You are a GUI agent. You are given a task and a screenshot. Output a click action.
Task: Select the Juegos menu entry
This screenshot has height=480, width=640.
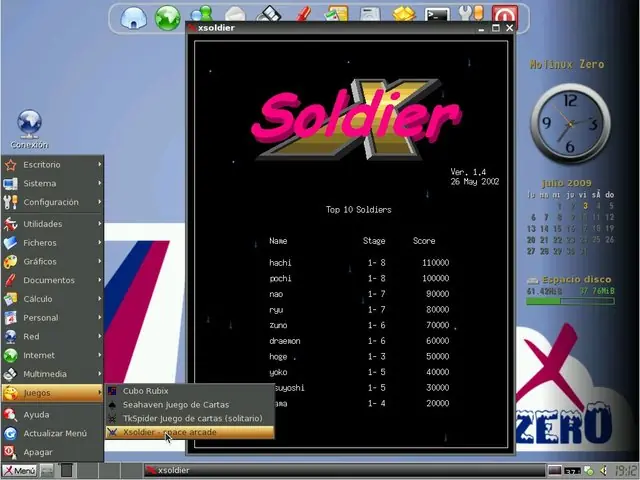52,393
